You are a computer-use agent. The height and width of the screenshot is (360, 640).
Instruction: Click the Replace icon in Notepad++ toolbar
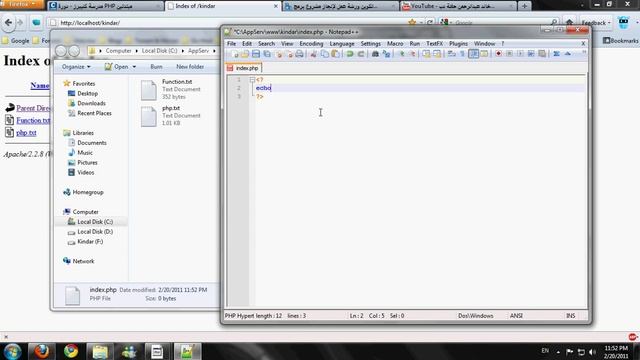pos(386,54)
